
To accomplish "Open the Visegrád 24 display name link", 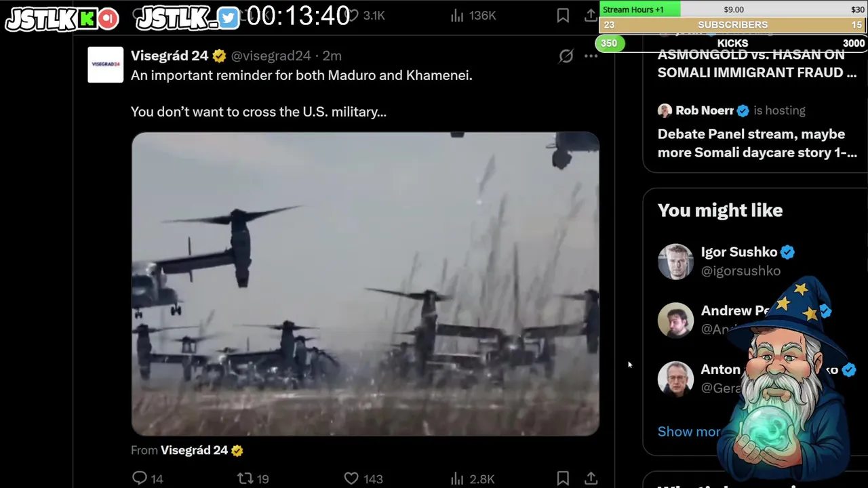I will (170, 56).
